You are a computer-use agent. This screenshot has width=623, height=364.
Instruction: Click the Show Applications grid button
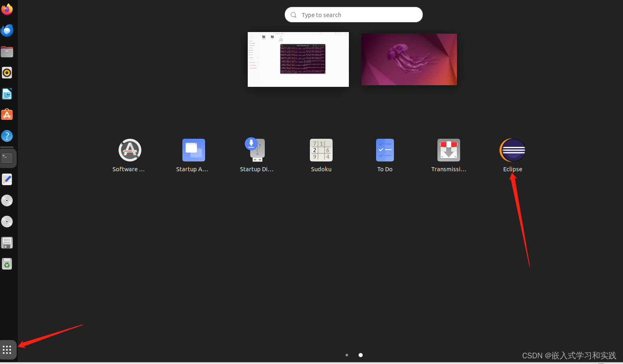[x=7, y=349]
